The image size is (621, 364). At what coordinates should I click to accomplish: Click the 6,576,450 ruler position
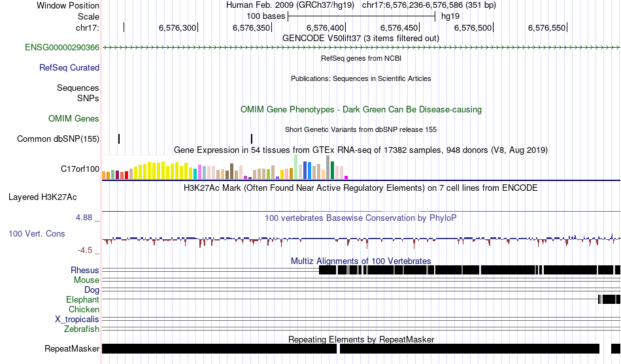point(399,27)
